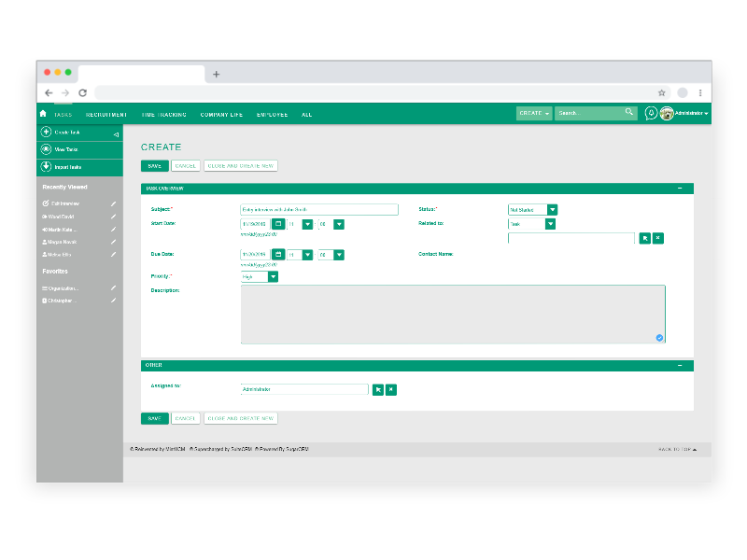Click the View Tasks eye icon
747x560 pixels.
click(x=46, y=149)
